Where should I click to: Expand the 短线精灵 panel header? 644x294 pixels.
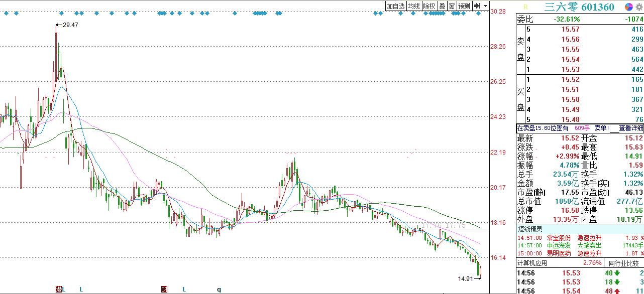tap(533, 229)
